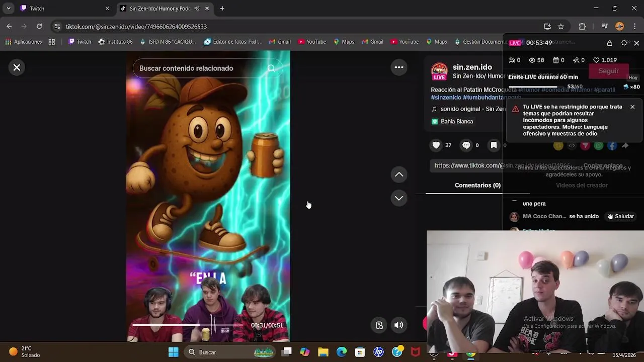Image resolution: width=644 pixels, height=362 pixels.
Task: Mute the video with the speaker icon
Action: point(398,325)
